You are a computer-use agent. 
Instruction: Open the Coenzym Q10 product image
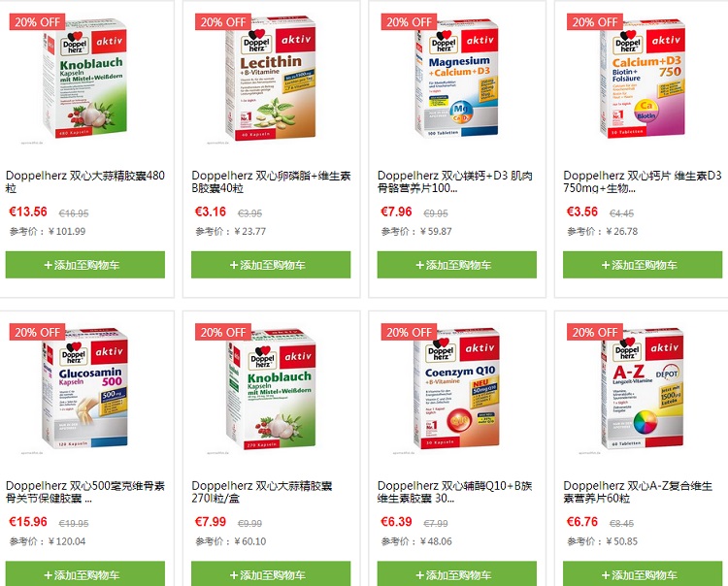click(456, 389)
